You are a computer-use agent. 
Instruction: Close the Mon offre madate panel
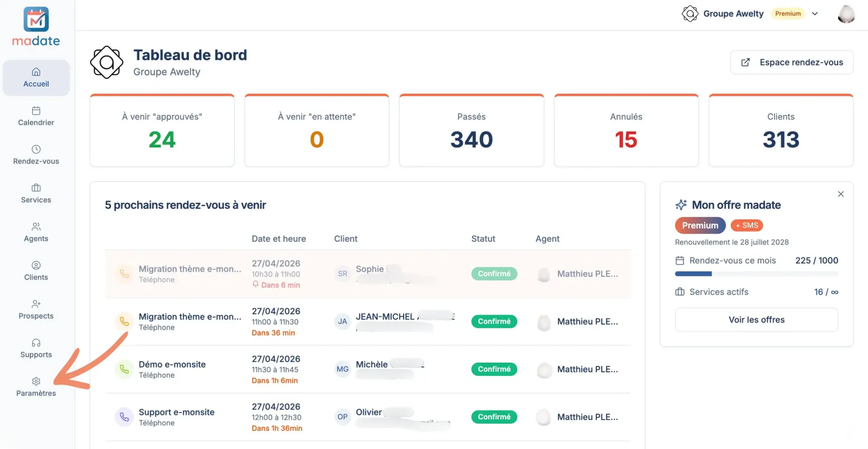coord(841,194)
